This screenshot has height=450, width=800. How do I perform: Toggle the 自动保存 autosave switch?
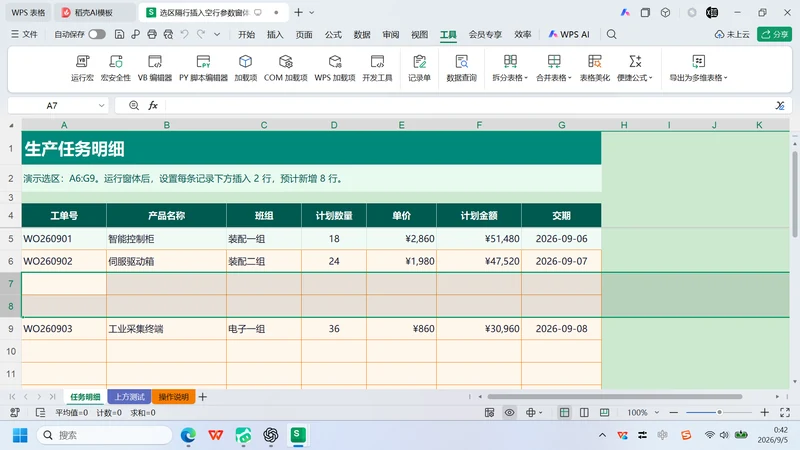pos(97,34)
